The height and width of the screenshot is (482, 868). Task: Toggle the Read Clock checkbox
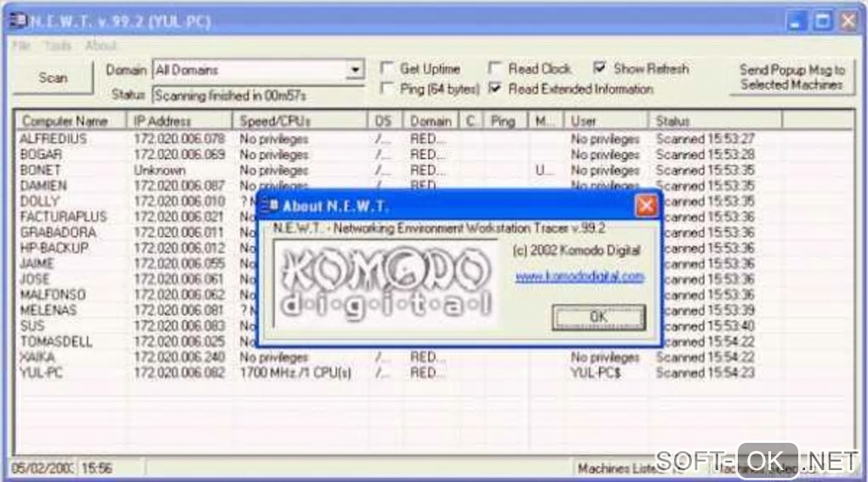[494, 68]
